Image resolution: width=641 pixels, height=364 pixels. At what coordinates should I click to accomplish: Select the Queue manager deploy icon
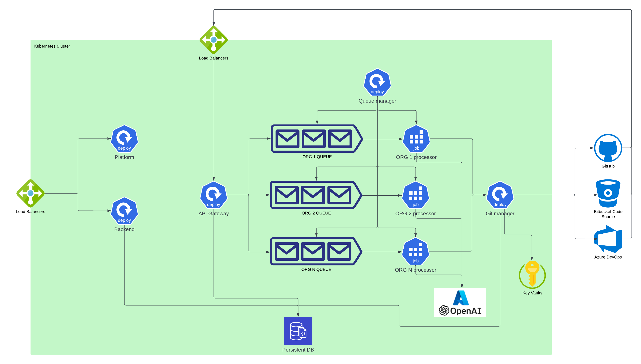click(377, 82)
